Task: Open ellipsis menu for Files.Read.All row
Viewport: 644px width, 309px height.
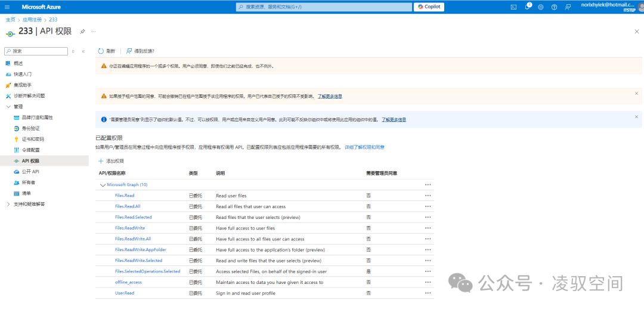Action: (428, 206)
